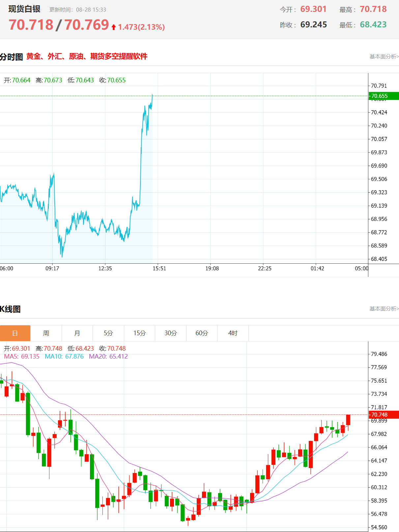Screen dimensions: 399x532
Task: Click the 最高 70.718 value
Action: [x=373, y=9]
